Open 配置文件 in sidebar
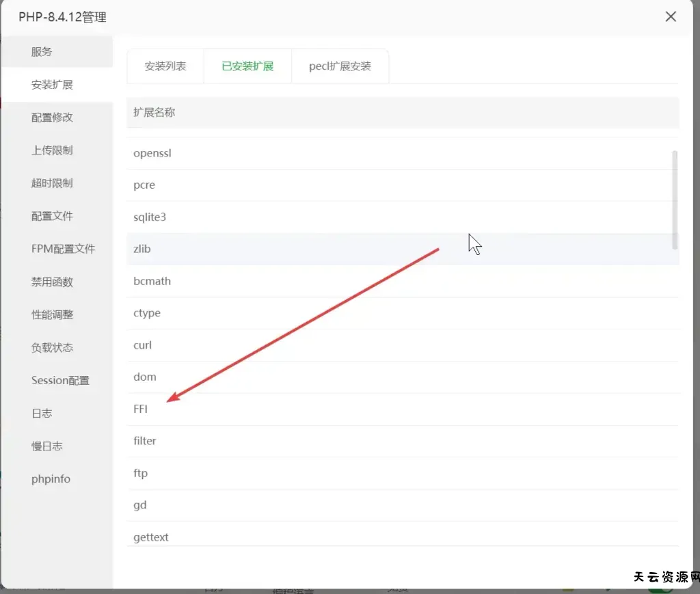The height and width of the screenshot is (594, 700). pyautogui.click(x=52, y=216)
